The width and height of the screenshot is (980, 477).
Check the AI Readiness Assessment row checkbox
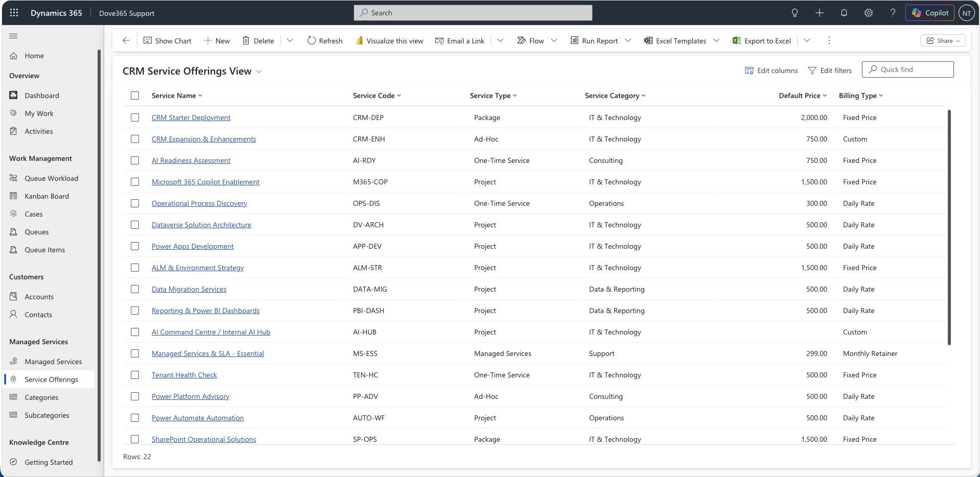coord(135,160)
